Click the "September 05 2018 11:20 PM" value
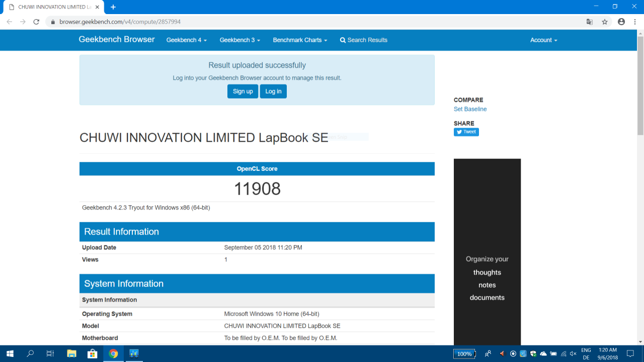The height and width of the screenshot is (362, 644). pos(263,247)
